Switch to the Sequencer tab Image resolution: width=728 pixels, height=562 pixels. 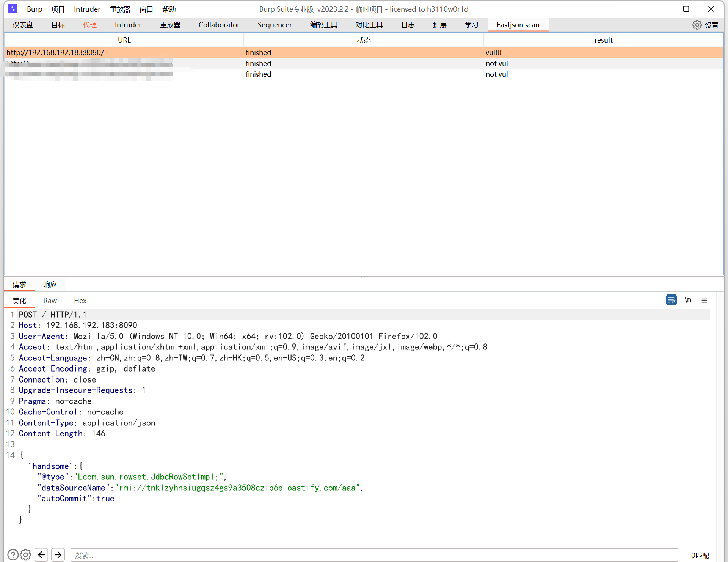275,25
